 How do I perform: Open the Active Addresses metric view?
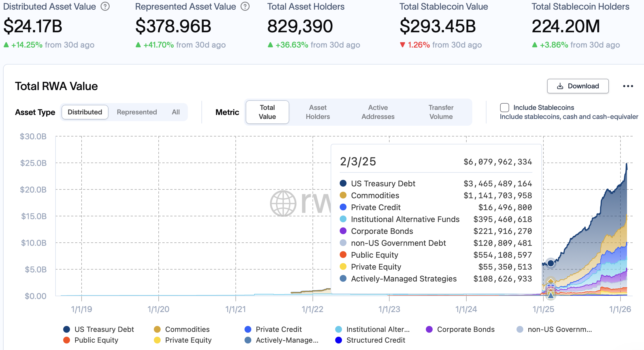pyautogui.click(x=378, y=112)
